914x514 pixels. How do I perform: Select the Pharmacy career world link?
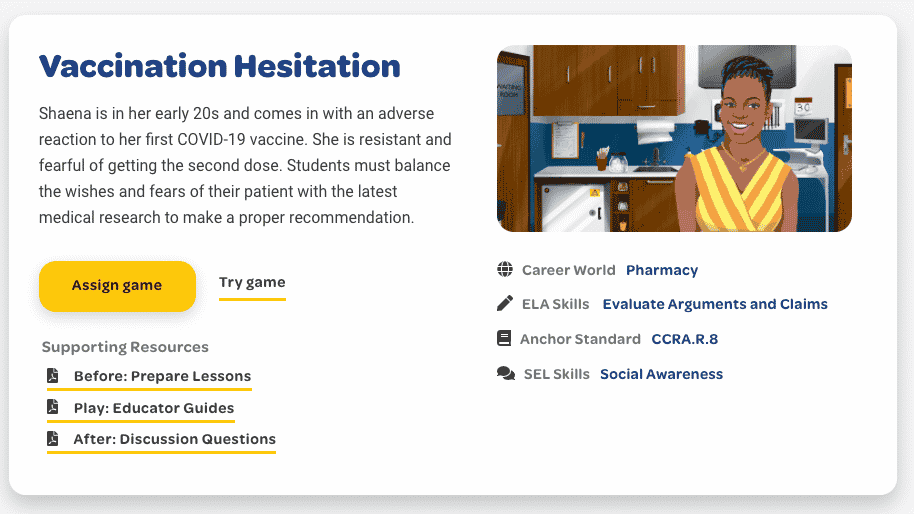tap(662, 270)
